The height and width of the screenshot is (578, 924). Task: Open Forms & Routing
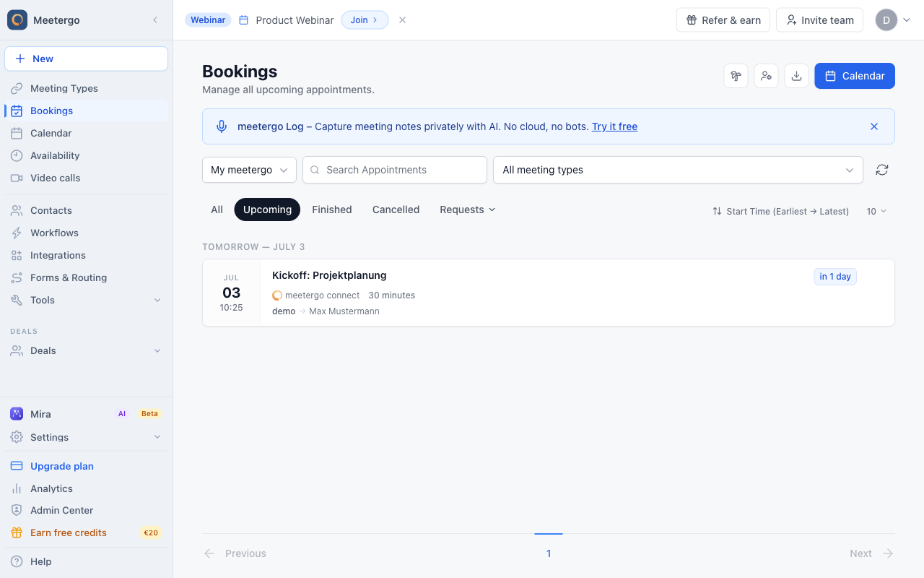pos(87,277)
